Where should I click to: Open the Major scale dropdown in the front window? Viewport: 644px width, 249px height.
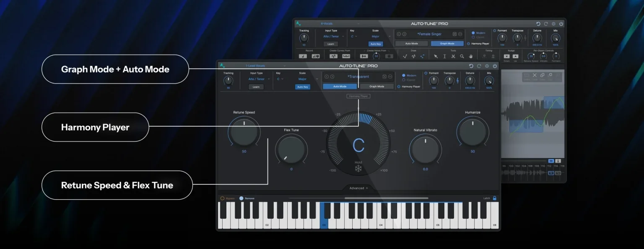point(308,79)
